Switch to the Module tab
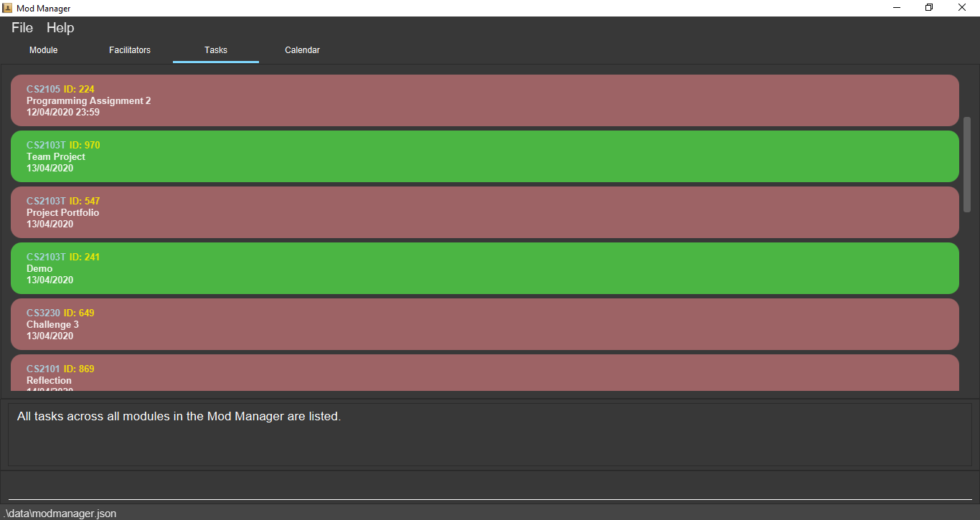Screen dimensions: 980x520 [x=43, y=50]
